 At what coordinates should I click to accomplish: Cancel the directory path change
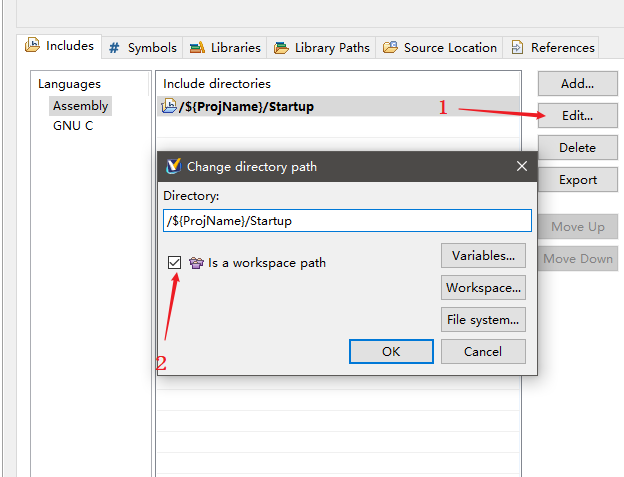483,351
